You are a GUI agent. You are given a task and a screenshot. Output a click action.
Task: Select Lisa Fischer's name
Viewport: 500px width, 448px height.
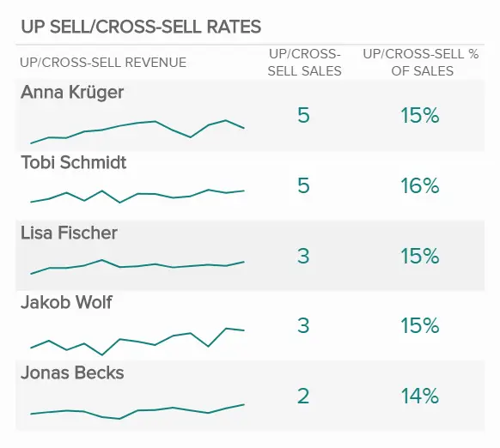[x=69, y=233]
